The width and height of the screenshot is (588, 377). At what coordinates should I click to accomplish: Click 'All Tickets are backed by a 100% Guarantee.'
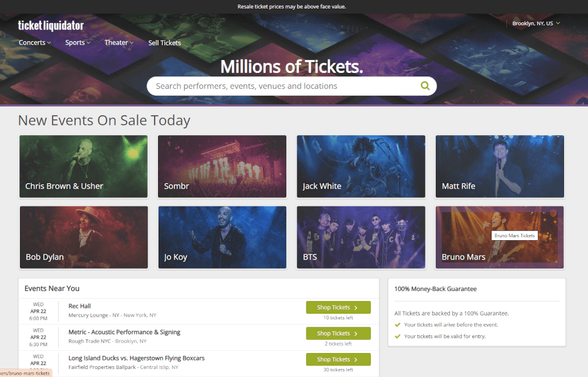click(x=452, y=313)
